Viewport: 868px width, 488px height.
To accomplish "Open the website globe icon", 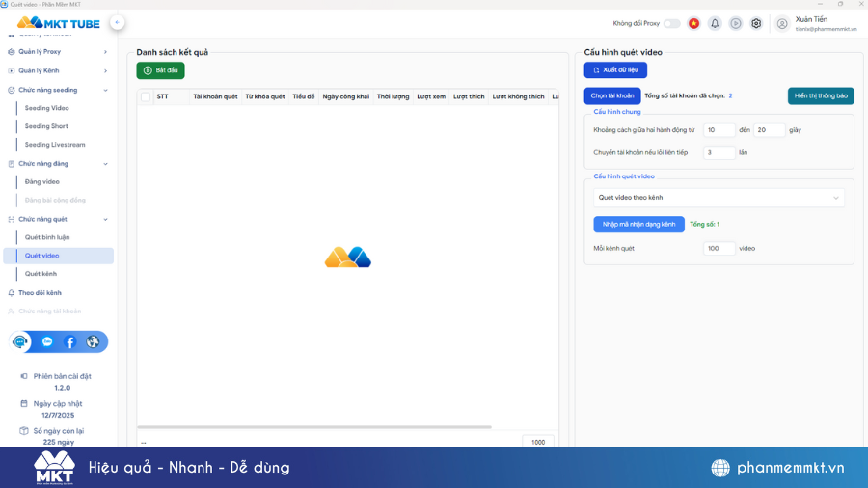I will pyautogui.click(x=93, y=341).
